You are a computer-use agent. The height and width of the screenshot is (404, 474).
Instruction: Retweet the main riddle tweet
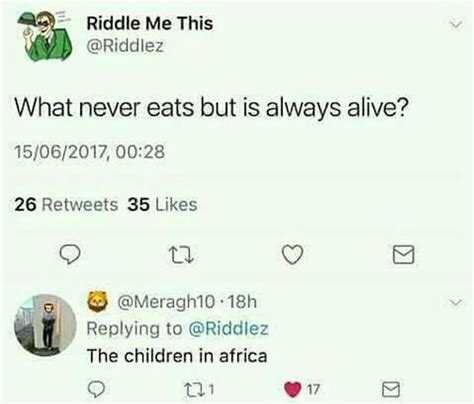point(181,255)
